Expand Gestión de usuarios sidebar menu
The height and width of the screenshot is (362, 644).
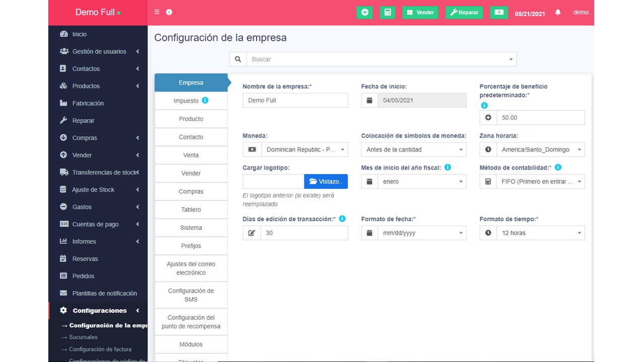[x=98, y=51]
